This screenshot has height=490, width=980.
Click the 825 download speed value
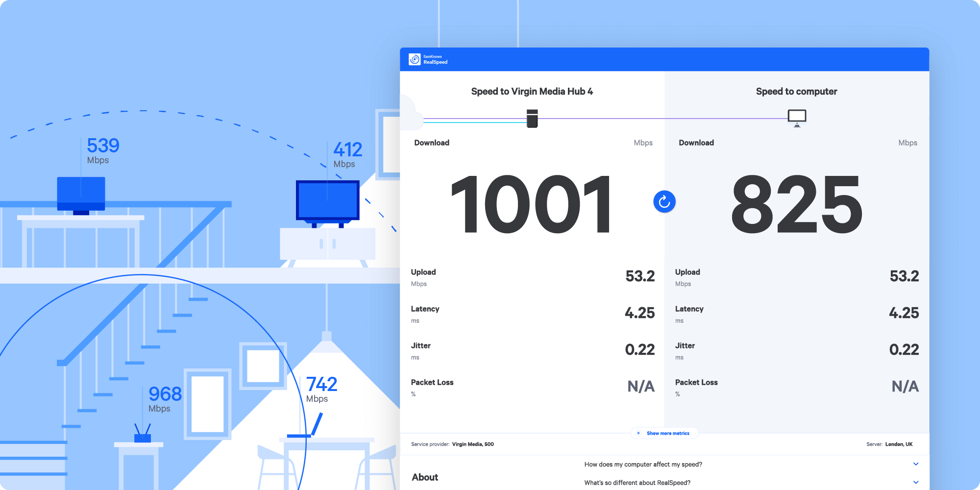click(x=796, y=204)
